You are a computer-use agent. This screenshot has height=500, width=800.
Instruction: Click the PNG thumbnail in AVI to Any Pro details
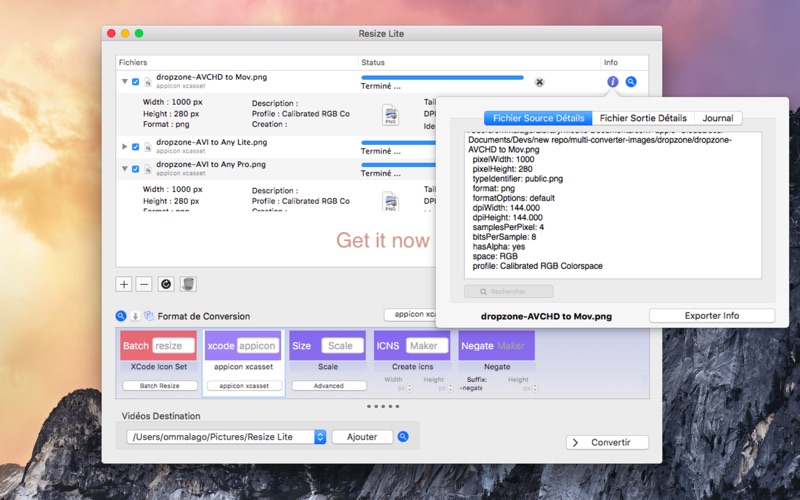tap(390, 202)
